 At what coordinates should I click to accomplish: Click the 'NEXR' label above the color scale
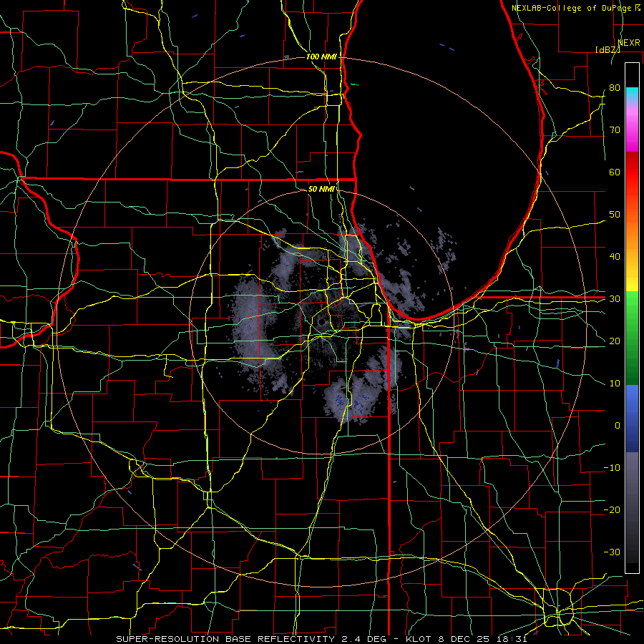(629, 43)
